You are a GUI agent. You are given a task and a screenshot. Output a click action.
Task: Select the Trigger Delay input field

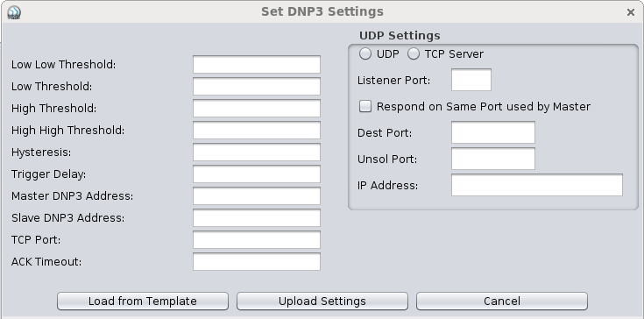[x=257, y=174]
